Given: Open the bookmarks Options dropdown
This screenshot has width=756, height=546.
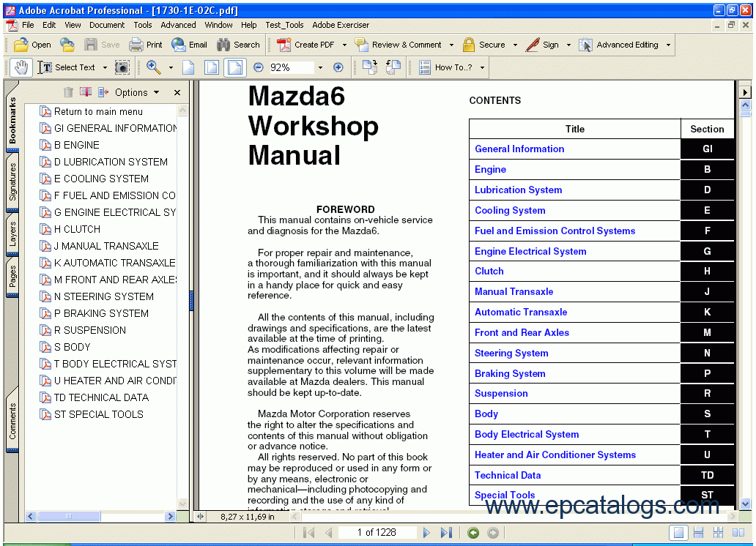Looking at the screenshot, I should (x=137, y=92).
